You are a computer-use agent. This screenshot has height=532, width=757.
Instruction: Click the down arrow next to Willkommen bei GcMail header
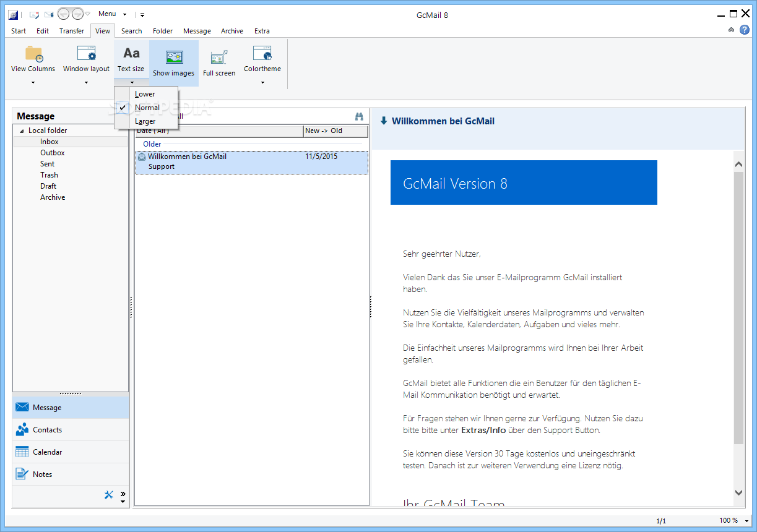[x=384, y=121]
